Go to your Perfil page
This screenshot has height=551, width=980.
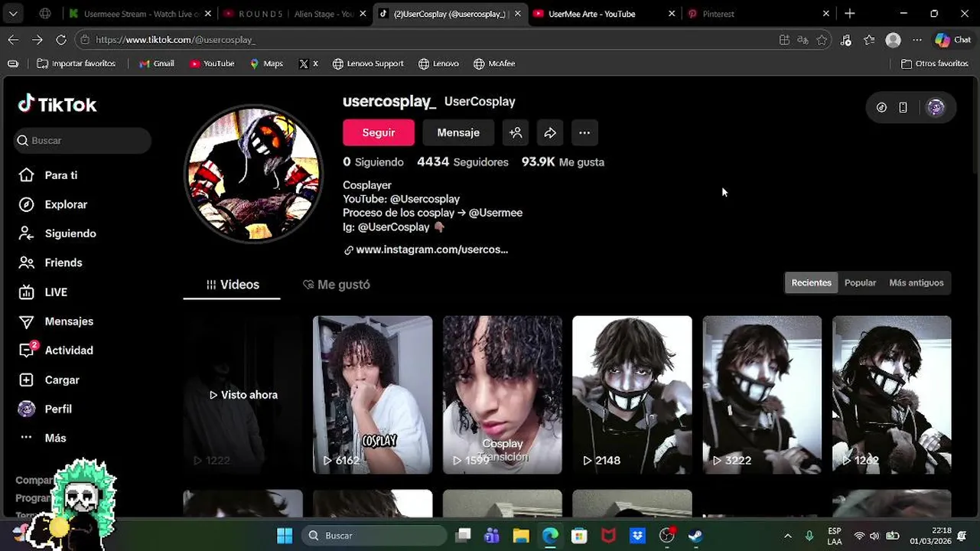tap(45, 409)
